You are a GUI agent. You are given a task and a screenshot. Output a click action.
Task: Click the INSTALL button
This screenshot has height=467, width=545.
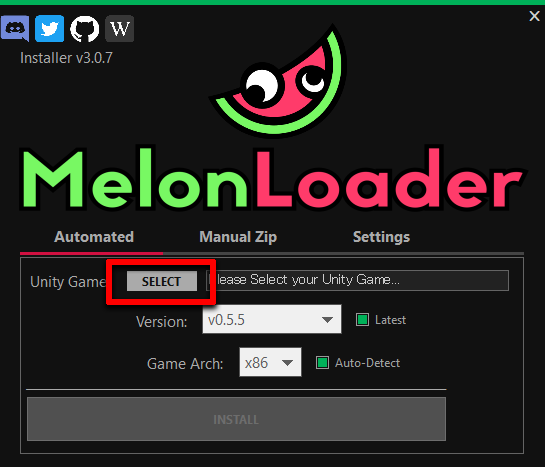pyautogui.click(x=236, y=419)
